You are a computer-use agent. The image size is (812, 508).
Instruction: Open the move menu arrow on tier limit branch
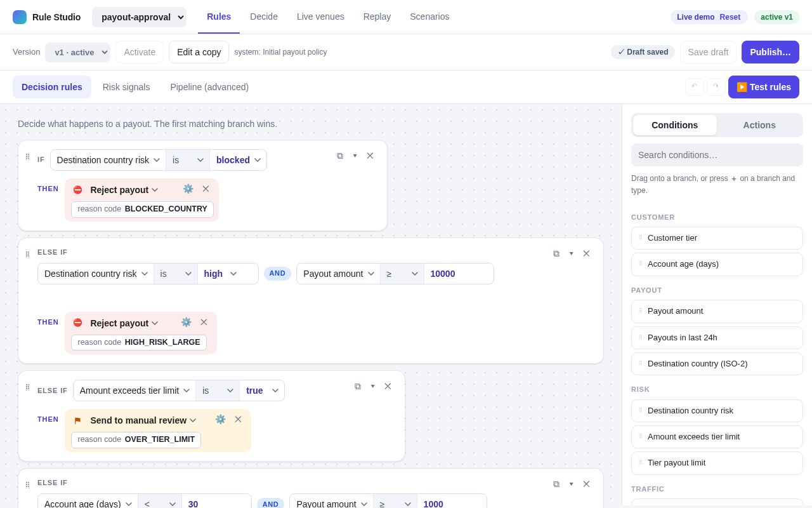coord(373,386)
